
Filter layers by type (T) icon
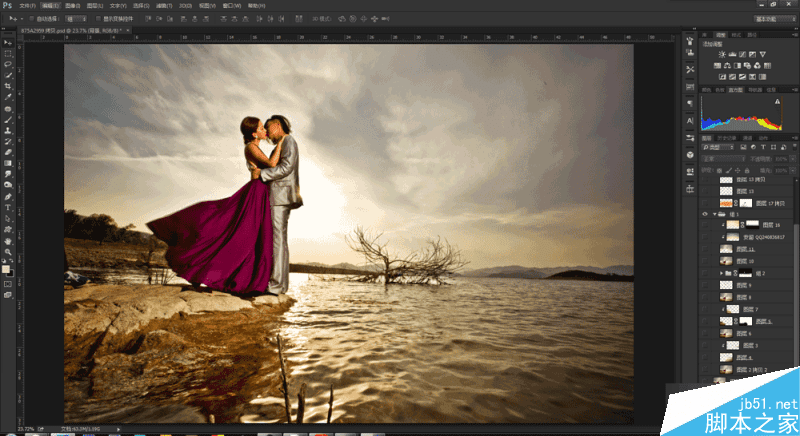click(x=763, y=147)
